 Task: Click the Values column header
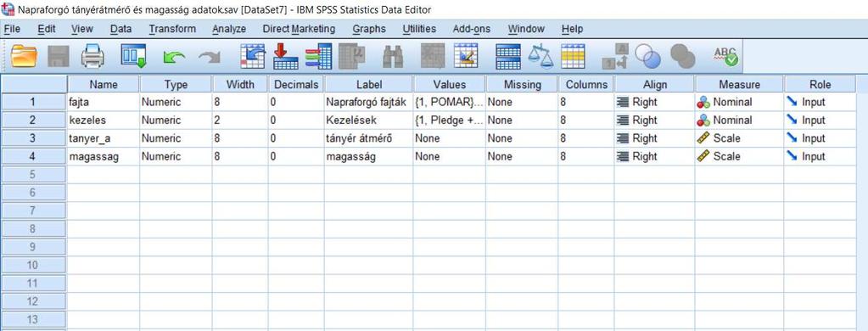(450, 84)
